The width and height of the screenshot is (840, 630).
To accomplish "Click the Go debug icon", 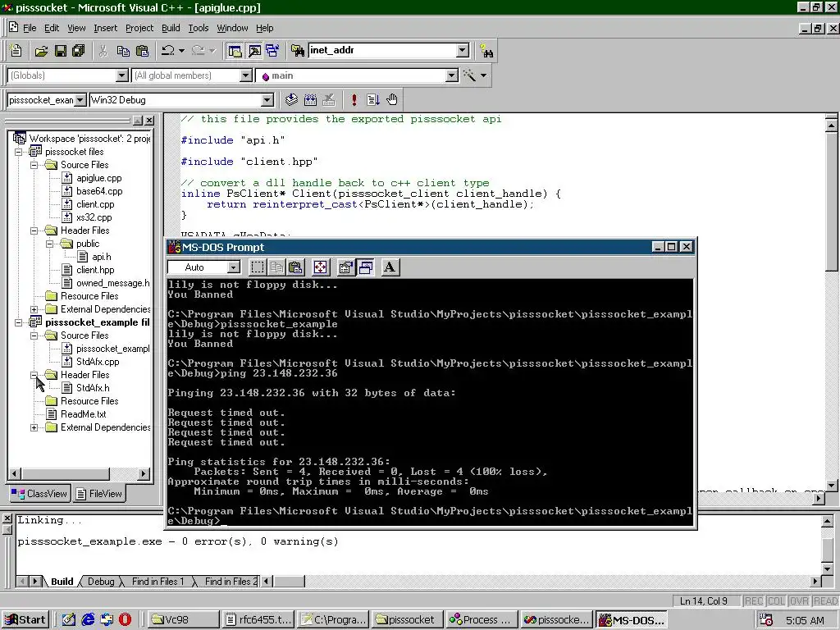I will tap(373, 99).
